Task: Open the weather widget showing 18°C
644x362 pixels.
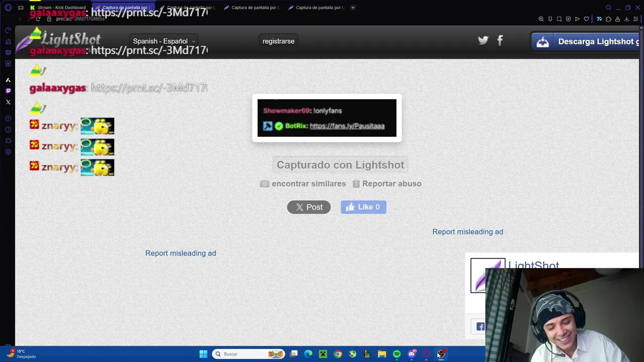Action: 20,354
